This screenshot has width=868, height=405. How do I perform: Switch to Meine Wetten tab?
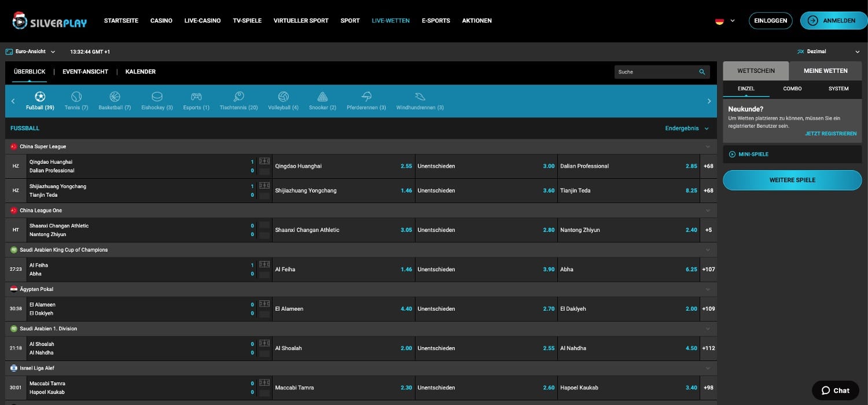(826, 71)
